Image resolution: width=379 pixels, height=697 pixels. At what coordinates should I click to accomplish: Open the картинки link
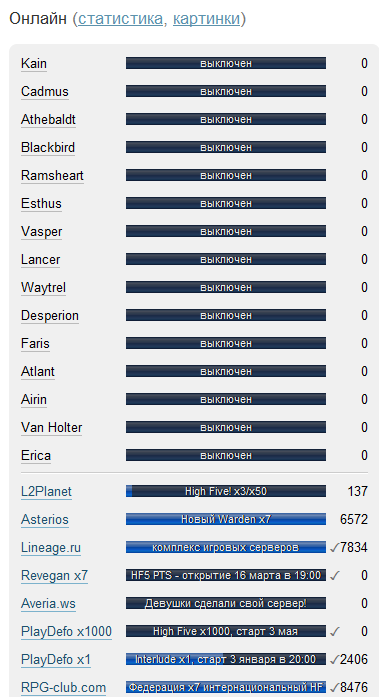206,19
